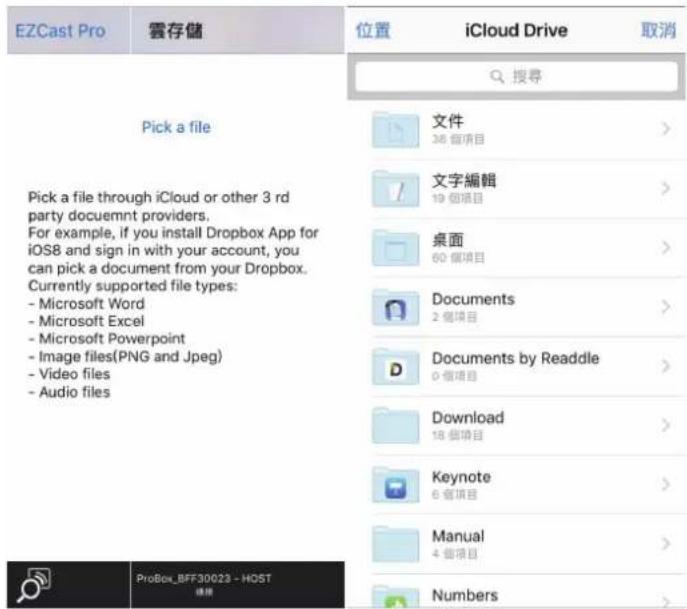Open the Documents by Readdle folder icon

(x=396, y=367)
